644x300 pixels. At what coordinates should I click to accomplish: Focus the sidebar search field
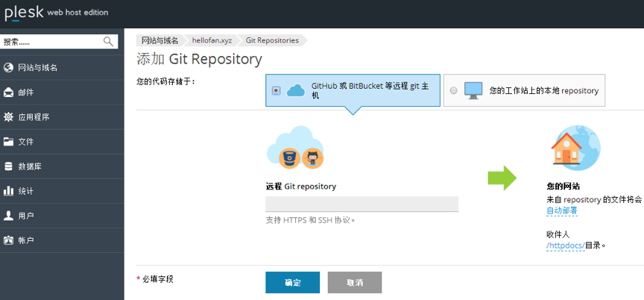point(59,42)
